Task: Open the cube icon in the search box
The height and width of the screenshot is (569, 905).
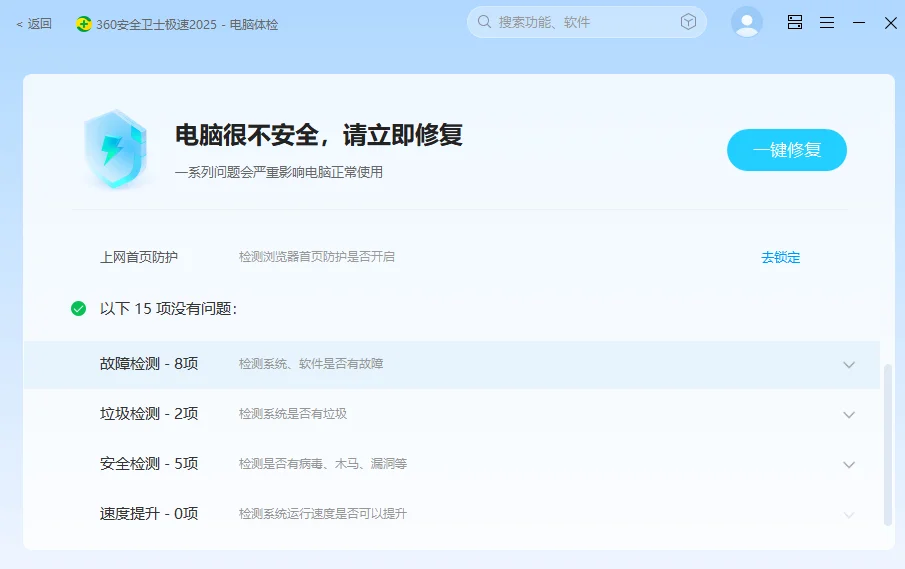Action: (688, 22)
